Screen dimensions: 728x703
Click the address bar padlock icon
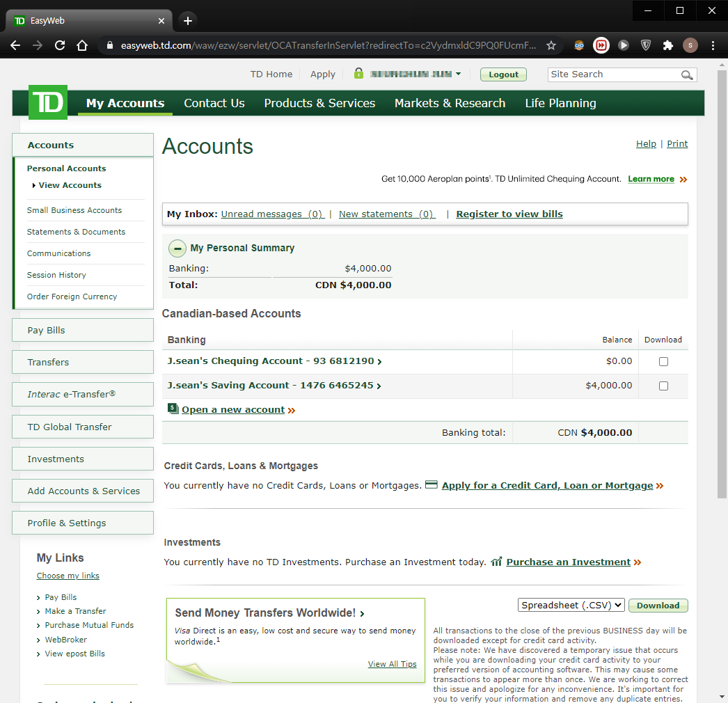click(x=110, y=45)
